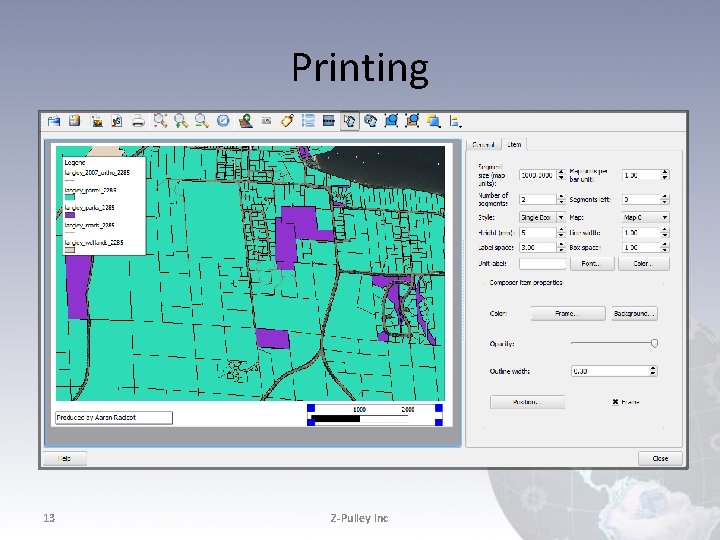Select the 'Produced by Aaron Racicot' label
The width and height of the screenshot is (720, 540).
coord(114,417)
